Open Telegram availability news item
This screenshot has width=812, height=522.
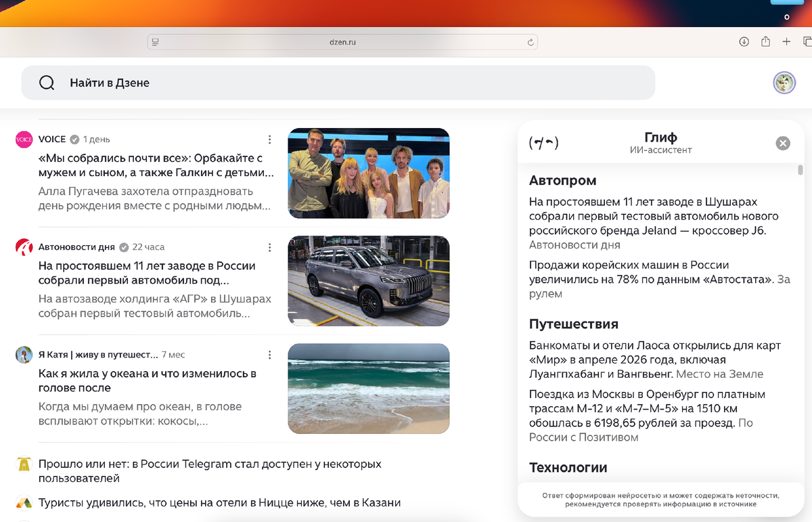pyautogui.click(x=210, y=471)
